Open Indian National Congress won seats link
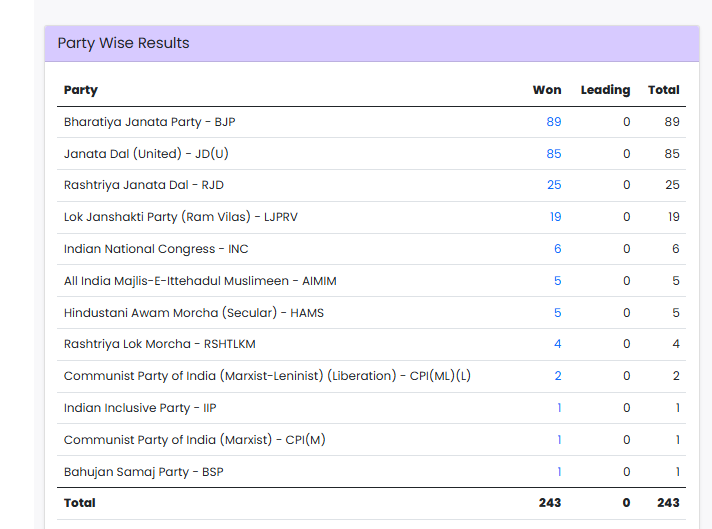The image size is (712, 529). (x=557, y=249)
